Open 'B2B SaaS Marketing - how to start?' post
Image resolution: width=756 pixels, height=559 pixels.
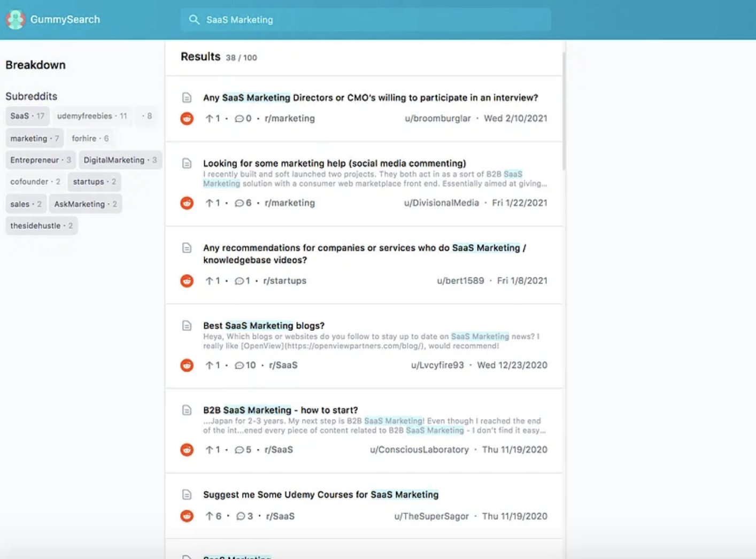281,410
